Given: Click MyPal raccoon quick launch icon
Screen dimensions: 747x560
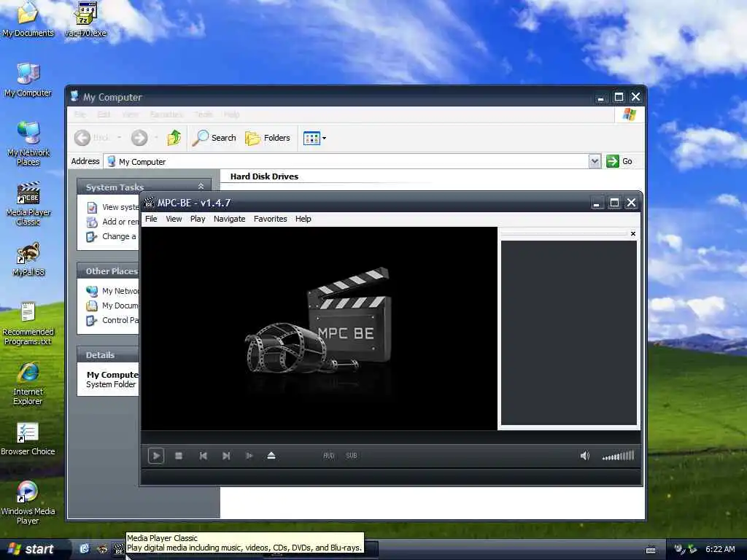Looking at the screenshot, I should click(x=102, y=549).
